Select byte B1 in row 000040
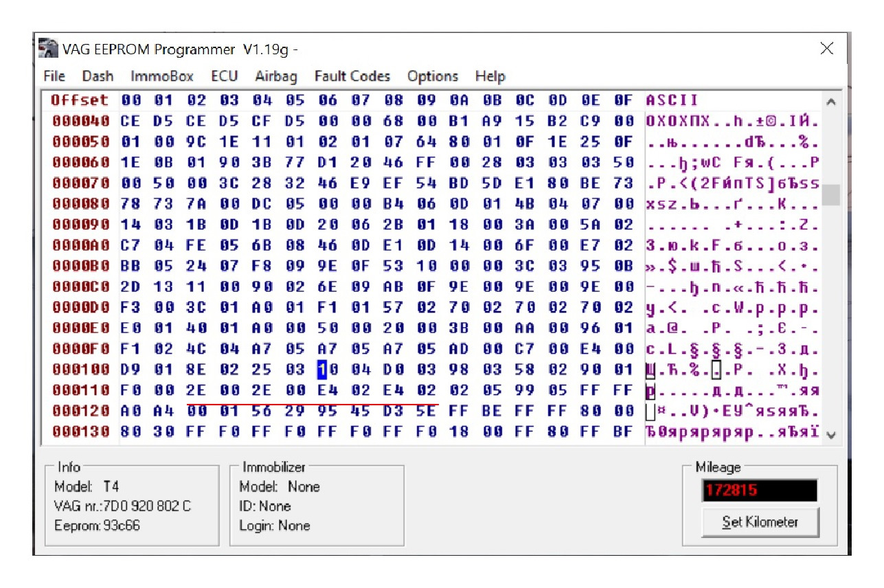884x588 pixels. click(x=459, y=122)
